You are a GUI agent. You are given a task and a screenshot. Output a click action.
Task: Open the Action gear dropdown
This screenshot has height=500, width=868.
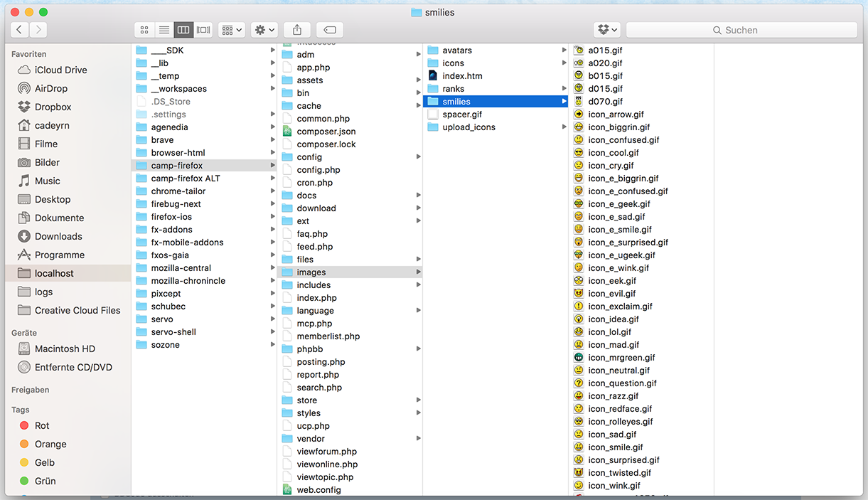point(264,30)
